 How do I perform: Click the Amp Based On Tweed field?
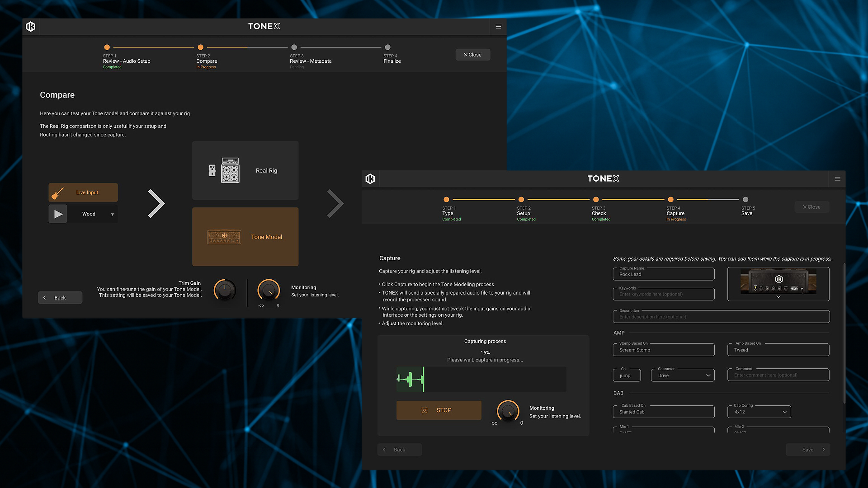click(x=778, y=350)
